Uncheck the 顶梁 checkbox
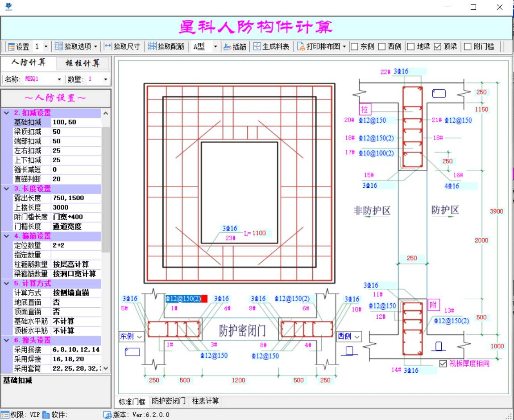 (438, 46)
